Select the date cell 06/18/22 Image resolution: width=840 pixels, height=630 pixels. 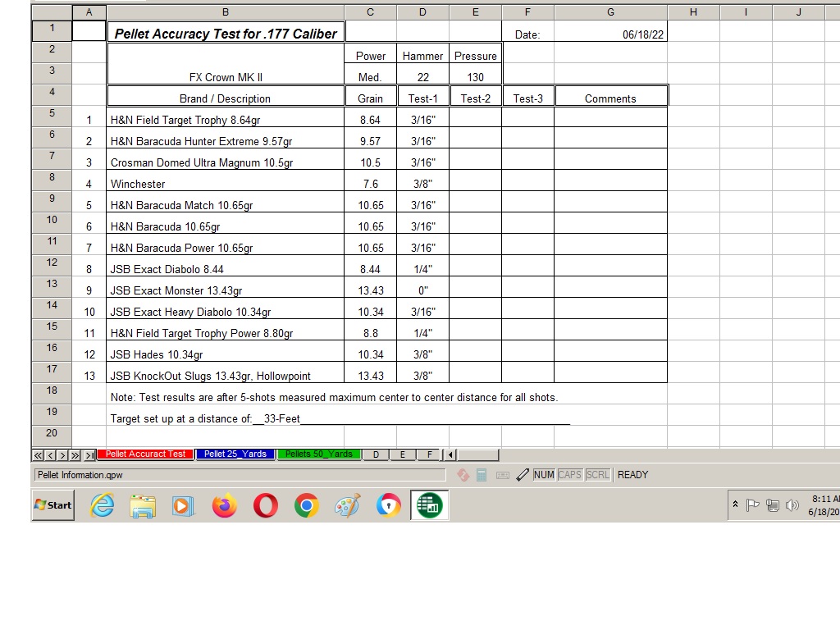(610, 31)
